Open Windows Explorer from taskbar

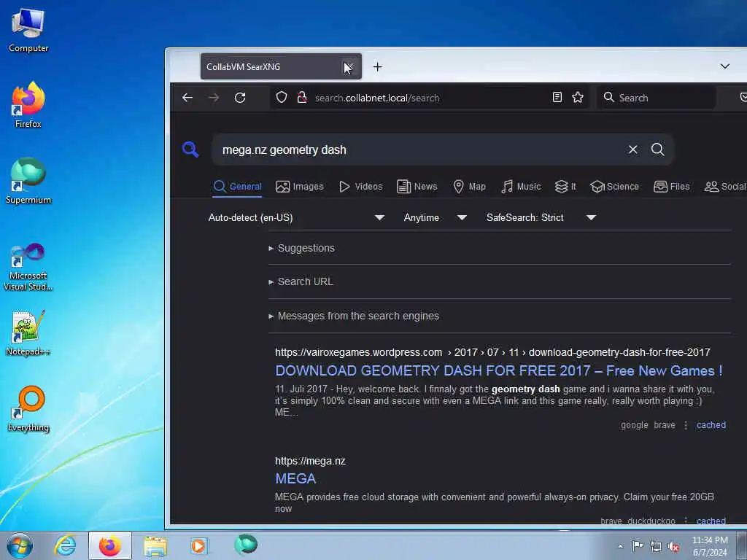click(155, 545)
